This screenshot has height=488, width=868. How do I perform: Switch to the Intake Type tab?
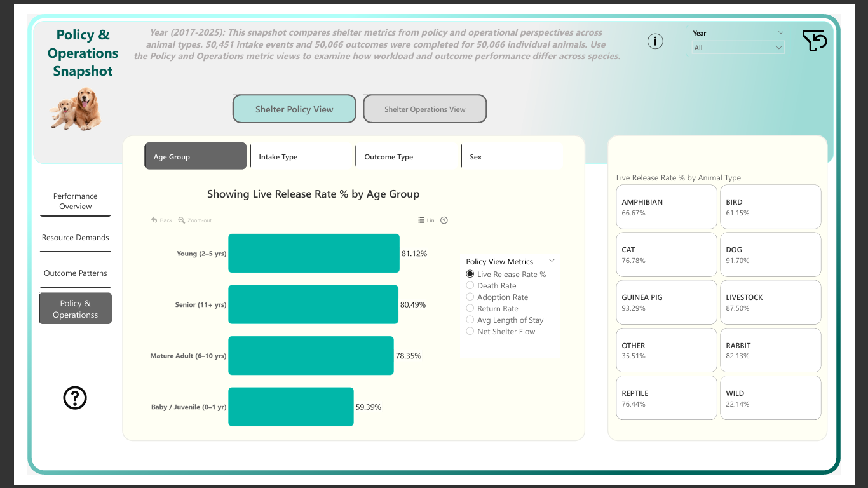point(302,156)
